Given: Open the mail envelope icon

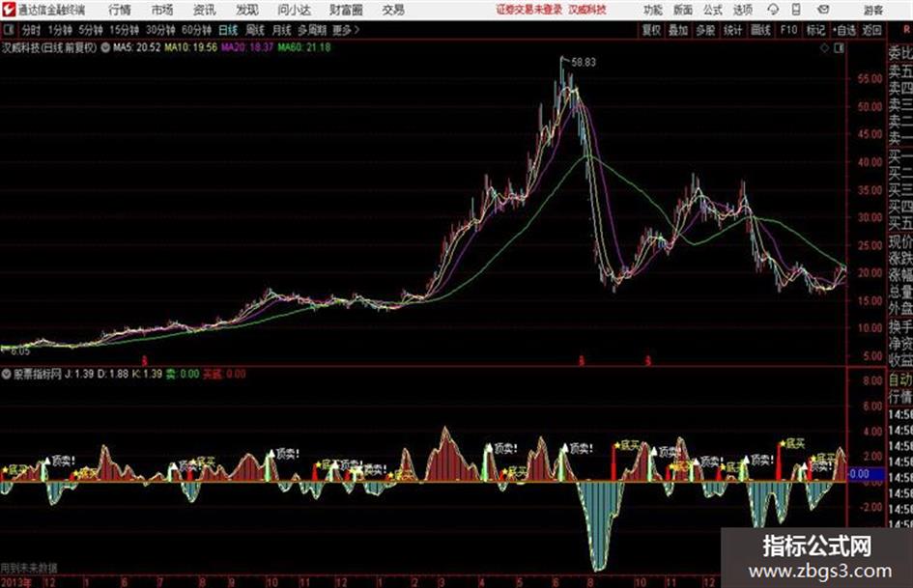Looking at the screenshot, I should click(823, 10).
